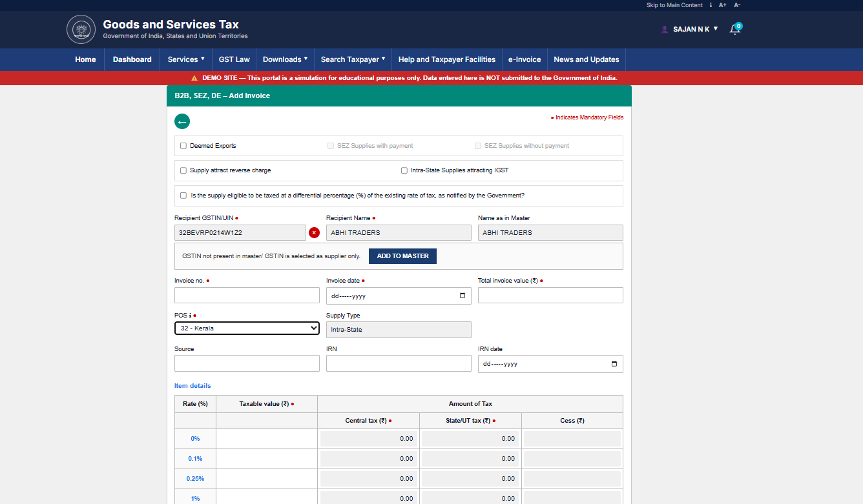Open Help and Taxpayer Facilities
This screenshot has width=863, height=504.
447,59
